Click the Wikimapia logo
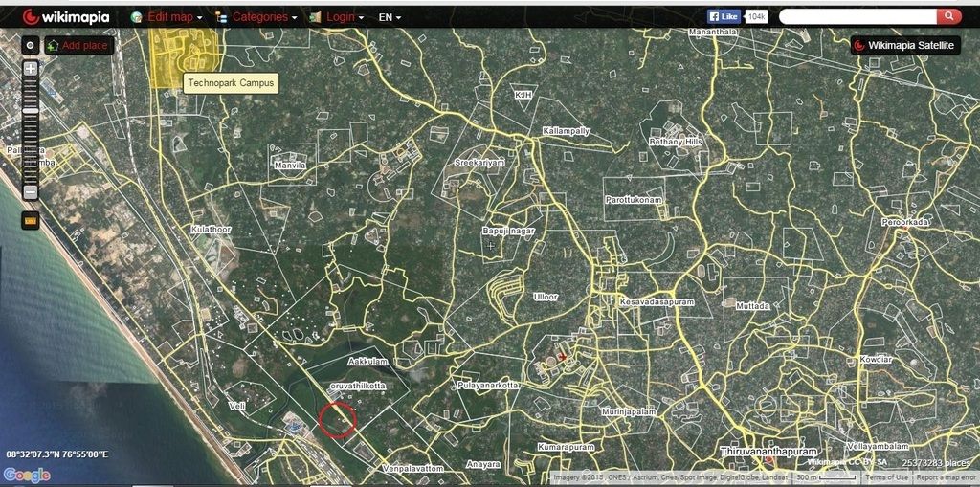The height and width of the screenshot is (487, 980). [65, 17]
